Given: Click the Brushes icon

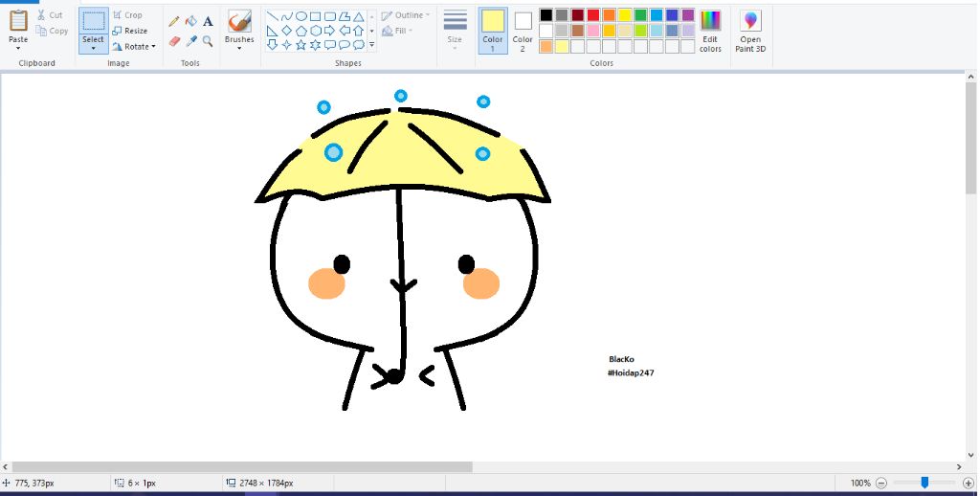Looking at the screenshot, I should 239,21.
